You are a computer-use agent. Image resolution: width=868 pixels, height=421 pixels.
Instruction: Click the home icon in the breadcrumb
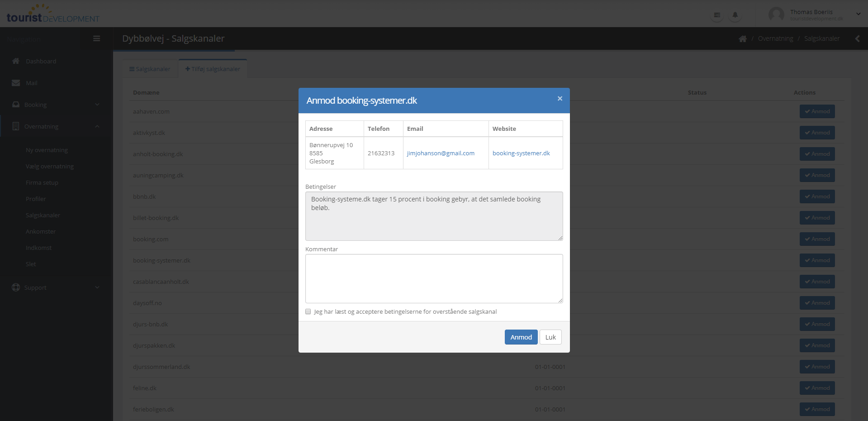coord(742,39)
